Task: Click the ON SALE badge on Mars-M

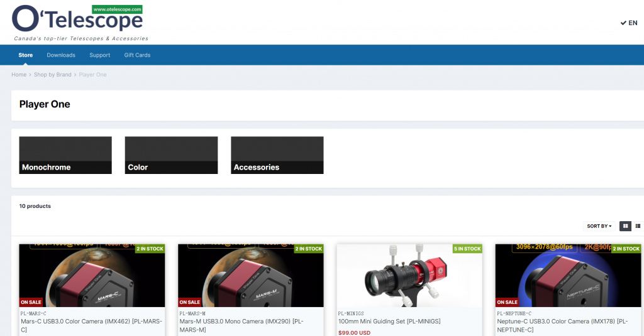Action: [x=190, y=302]
